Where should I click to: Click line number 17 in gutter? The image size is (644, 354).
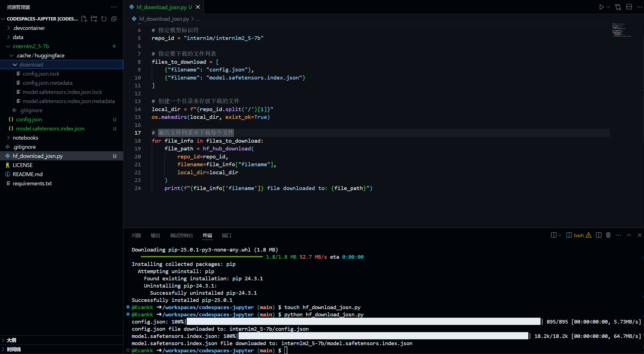click(x=138, y=133)
